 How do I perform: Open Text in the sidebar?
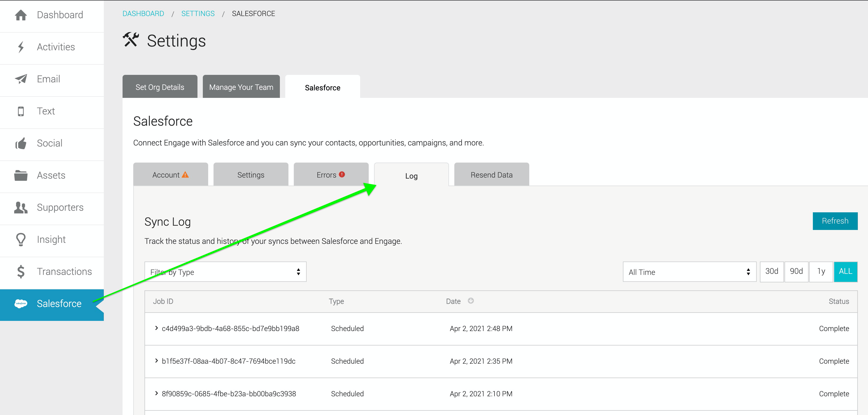click(x=52, y=113)
